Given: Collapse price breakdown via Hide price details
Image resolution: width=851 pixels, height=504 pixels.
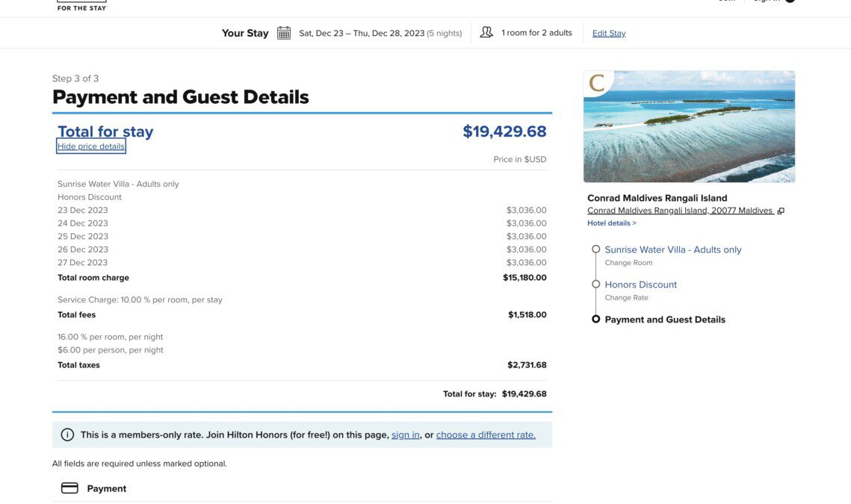Looking at the screenshot, I should pos(90,146).
